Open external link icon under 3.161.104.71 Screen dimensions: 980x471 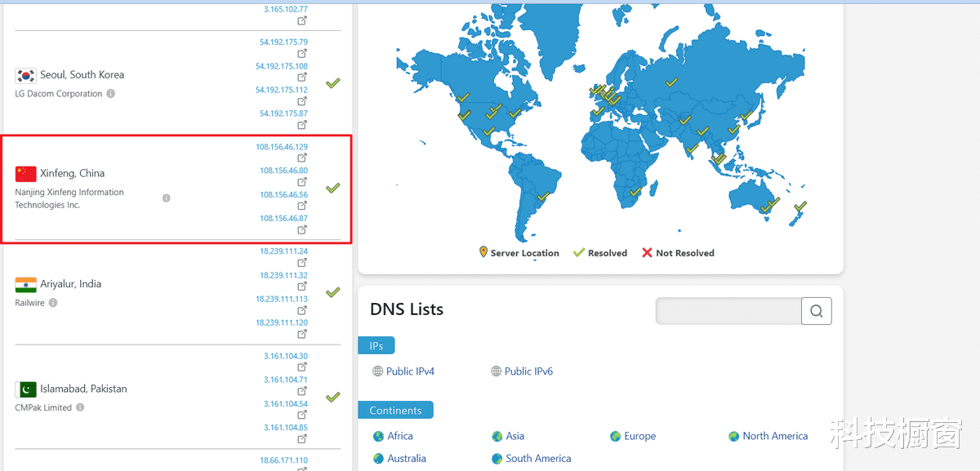[x=302, y=391]
